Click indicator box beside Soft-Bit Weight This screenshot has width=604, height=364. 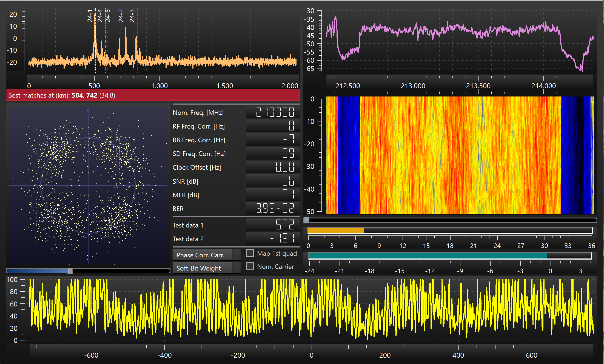[x=236, y=268]
